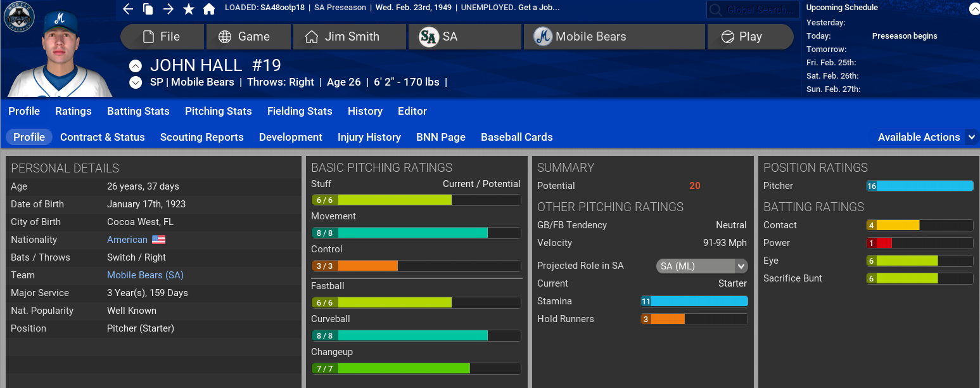Click the Global Search field
980x388 pixels.
point(753,10)
